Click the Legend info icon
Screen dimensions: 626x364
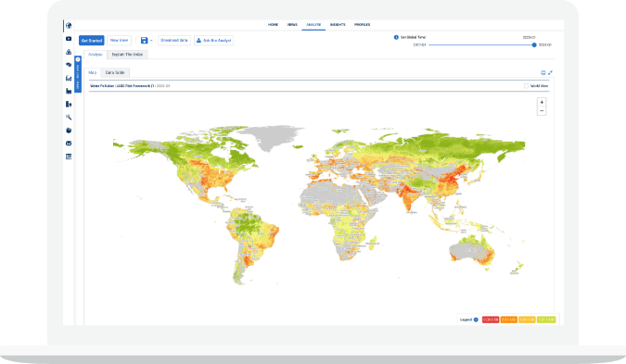(x=476, y=320)
